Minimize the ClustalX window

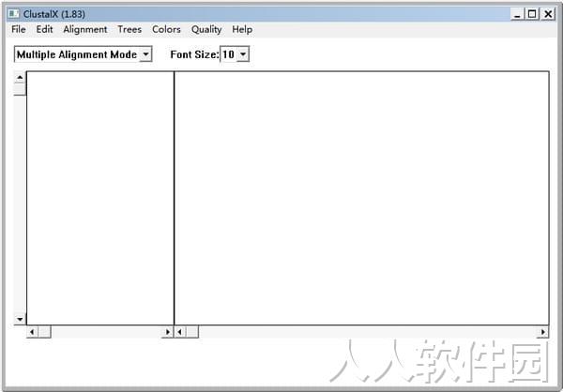pyautogui.click(x=517, y=14)
